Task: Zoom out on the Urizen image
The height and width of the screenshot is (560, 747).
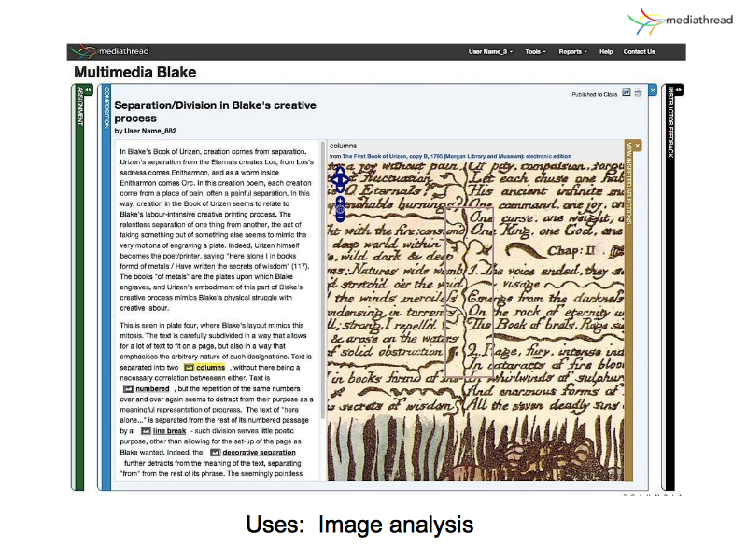Action: [340, 216]
